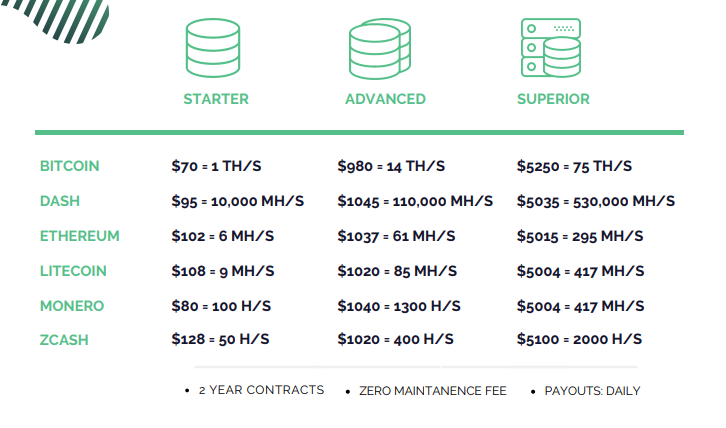Screen dimensions: 726x428
Task: Click the 2 YEAR CONTRACTS bullet text
Action: point(261,390)
